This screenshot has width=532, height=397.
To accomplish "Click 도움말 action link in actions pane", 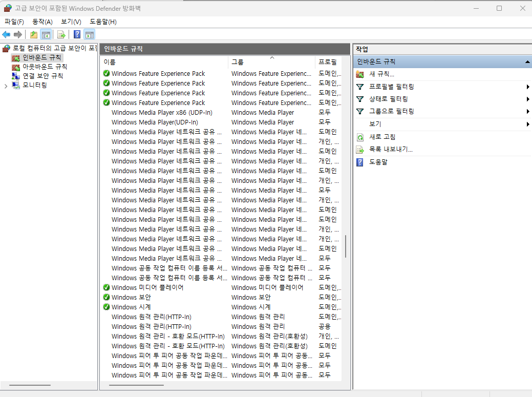I will 378,162.
